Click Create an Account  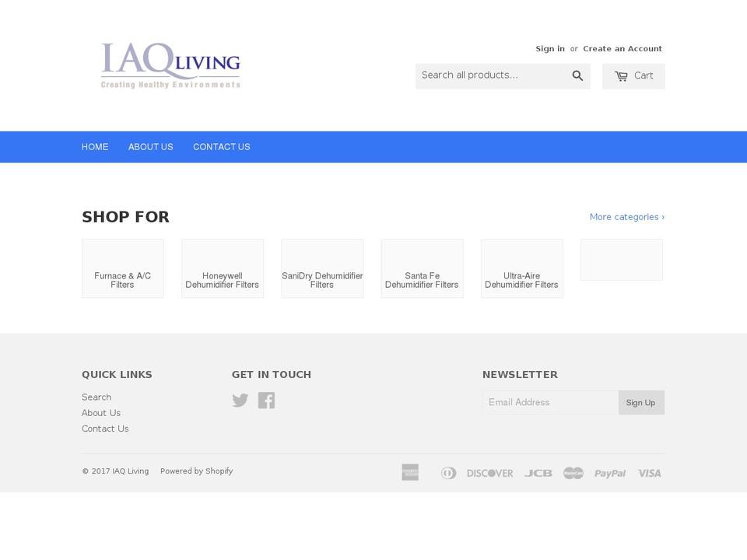tap(622, 48)
